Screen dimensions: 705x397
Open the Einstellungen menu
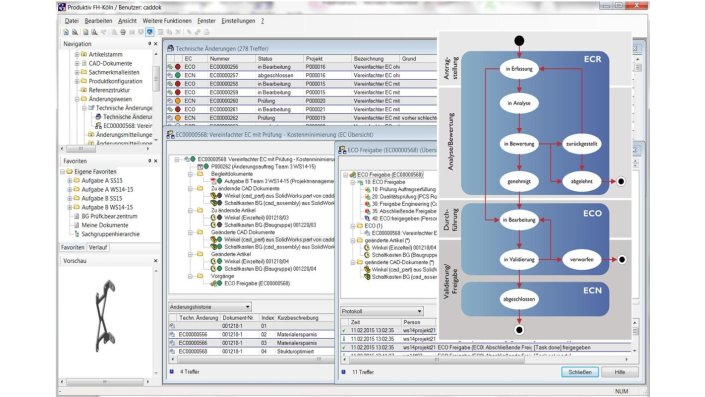coord(238,21)
